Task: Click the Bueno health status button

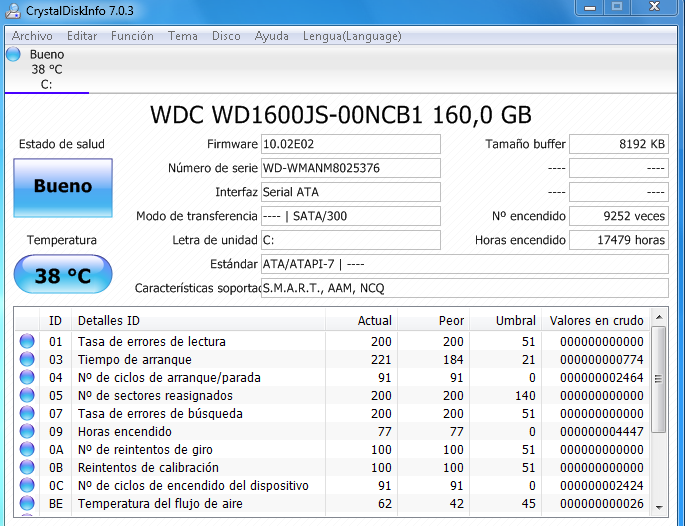Action: [63, 188]
